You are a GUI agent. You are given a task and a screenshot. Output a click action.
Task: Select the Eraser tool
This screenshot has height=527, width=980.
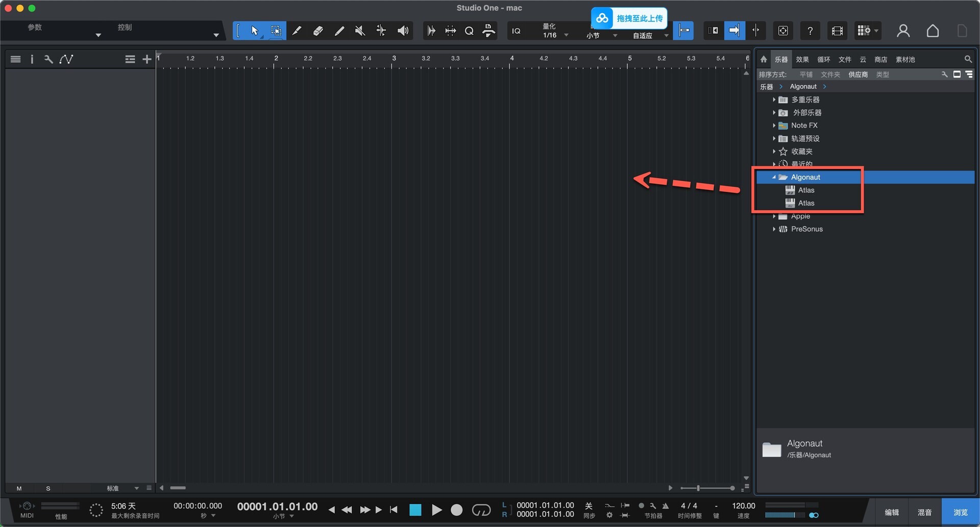(x=318, y=31)
